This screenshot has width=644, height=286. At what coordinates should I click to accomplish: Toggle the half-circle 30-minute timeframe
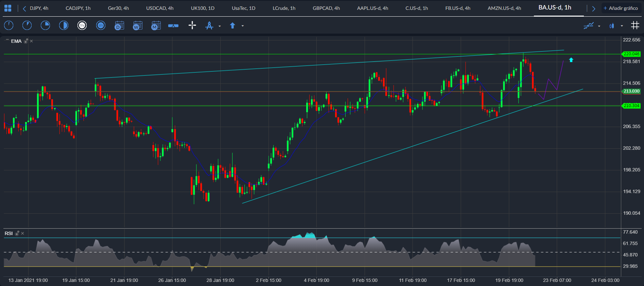point(64,25)
